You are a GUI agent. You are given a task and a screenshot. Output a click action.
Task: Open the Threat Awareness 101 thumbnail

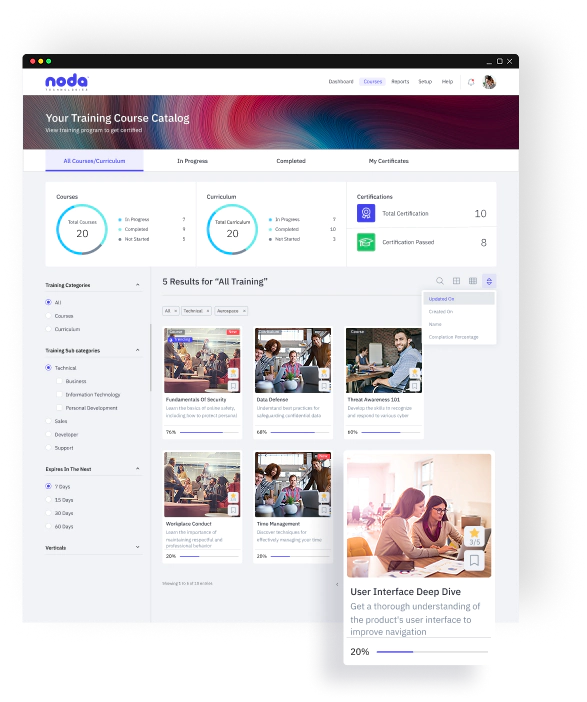[384, 360]
